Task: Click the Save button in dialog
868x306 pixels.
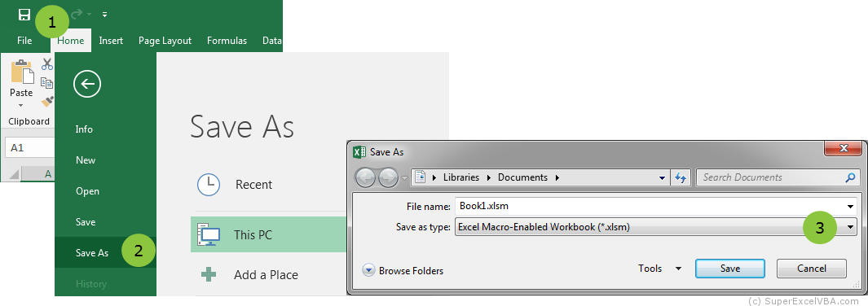Action: coord(730,269)
